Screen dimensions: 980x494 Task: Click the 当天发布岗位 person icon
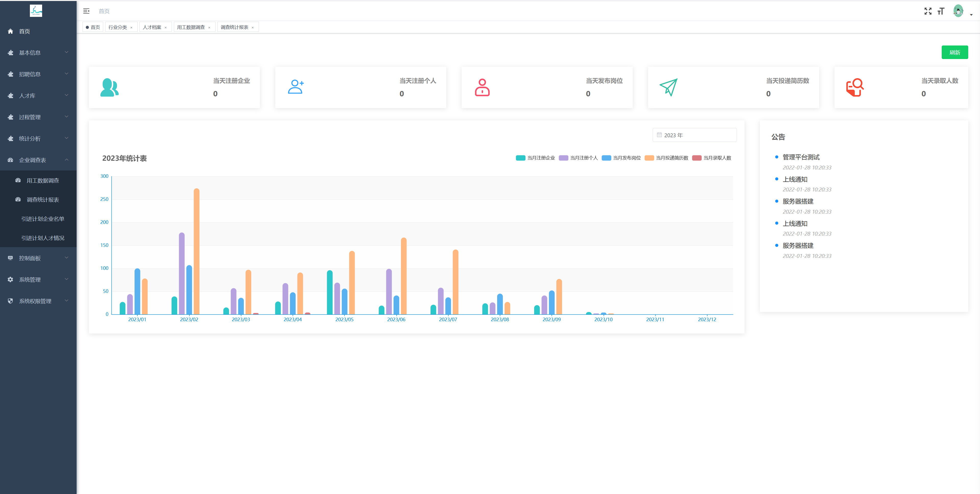[482, 87]
